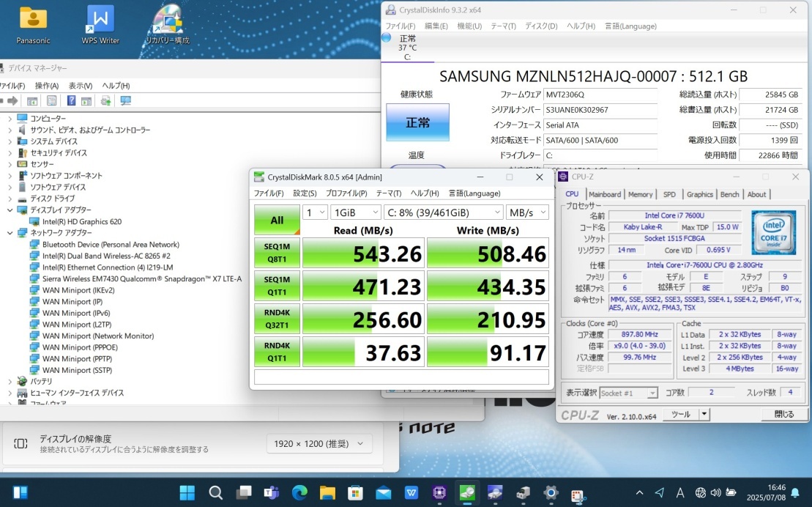This screenshot has width=812, height=507.
Task: Run RND4K Q1T1 benchmark button
Action: 277,352
